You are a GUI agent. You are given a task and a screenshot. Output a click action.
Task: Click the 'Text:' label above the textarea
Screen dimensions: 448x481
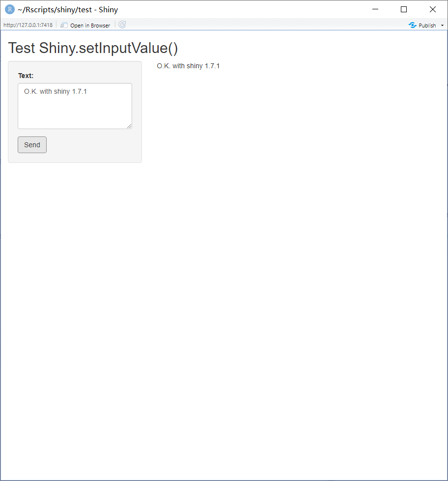26,76
